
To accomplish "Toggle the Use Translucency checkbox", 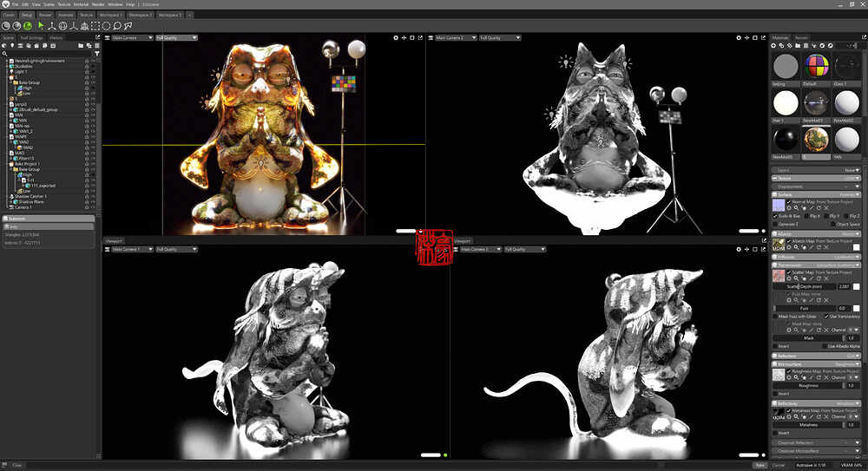I will (826, 317).
